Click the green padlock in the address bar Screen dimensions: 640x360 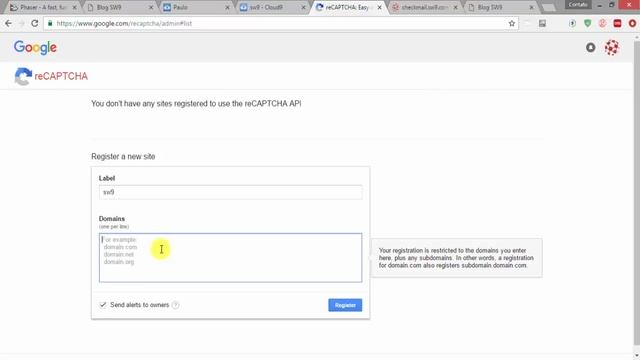tap(50, 23)
